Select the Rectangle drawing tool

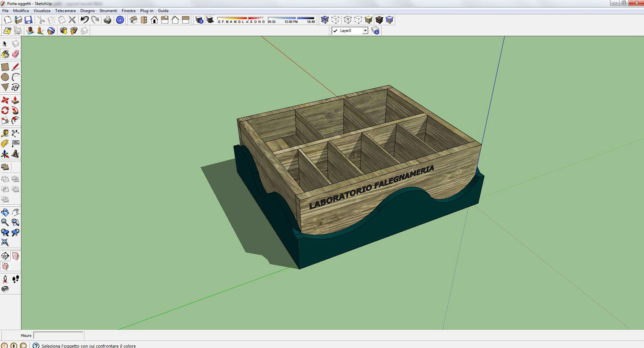pos(5,67)
